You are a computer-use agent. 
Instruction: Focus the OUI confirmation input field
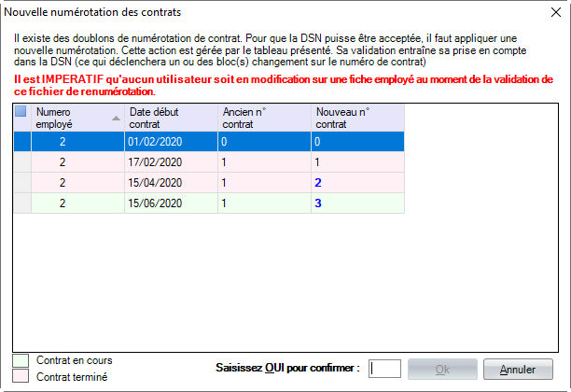(x=385, y=369)
